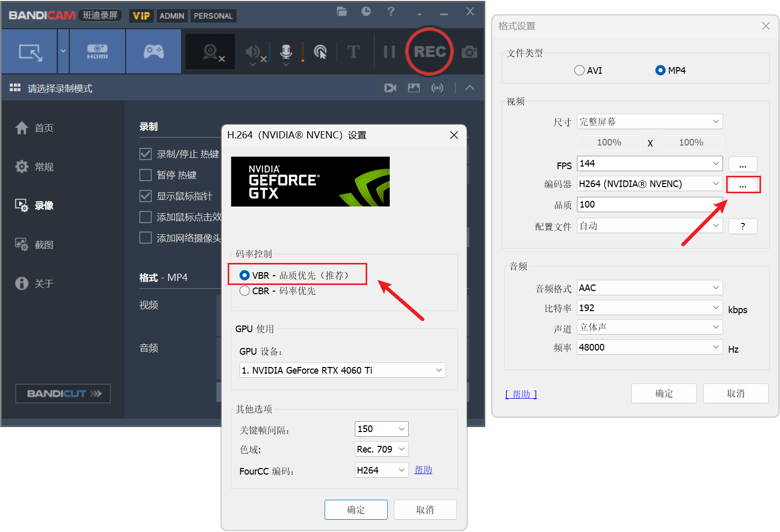Cancel 格式设置 with 取消
The width and height of the screenshot is (780, 532).
pyautogui.click(x=736, y=393)
